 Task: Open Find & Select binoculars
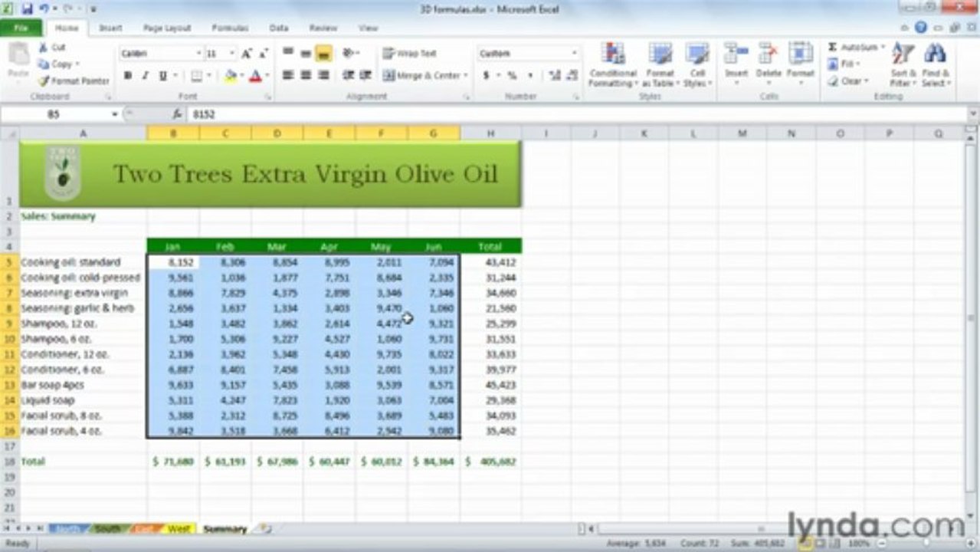coord(935,64)
